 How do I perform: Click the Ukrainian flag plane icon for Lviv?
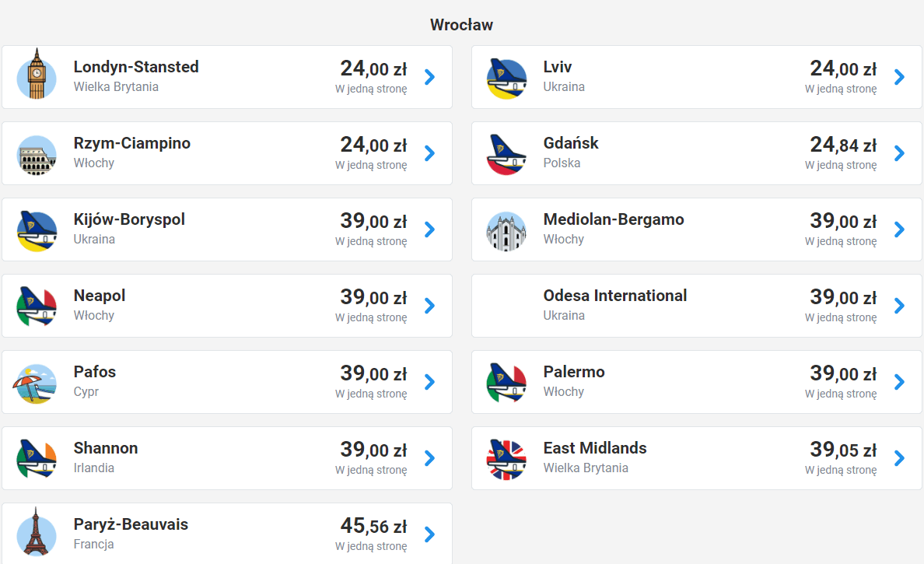(506, 77)
